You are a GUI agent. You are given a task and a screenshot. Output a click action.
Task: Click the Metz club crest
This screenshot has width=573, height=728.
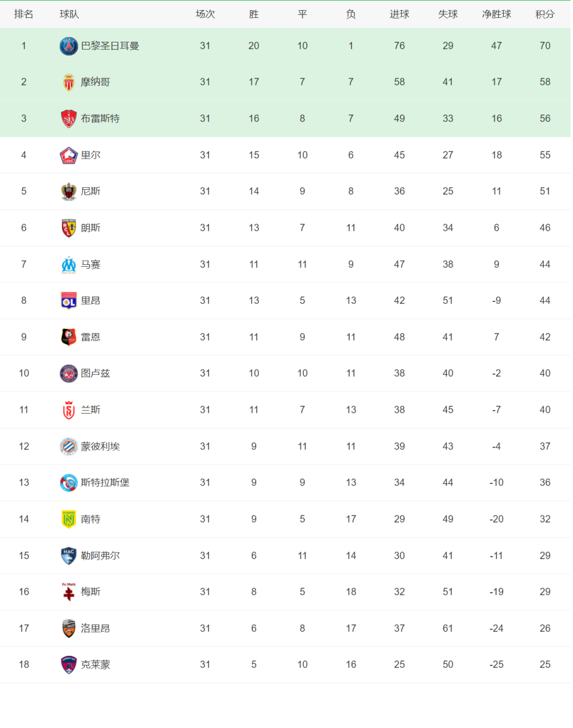click(69, 592)
